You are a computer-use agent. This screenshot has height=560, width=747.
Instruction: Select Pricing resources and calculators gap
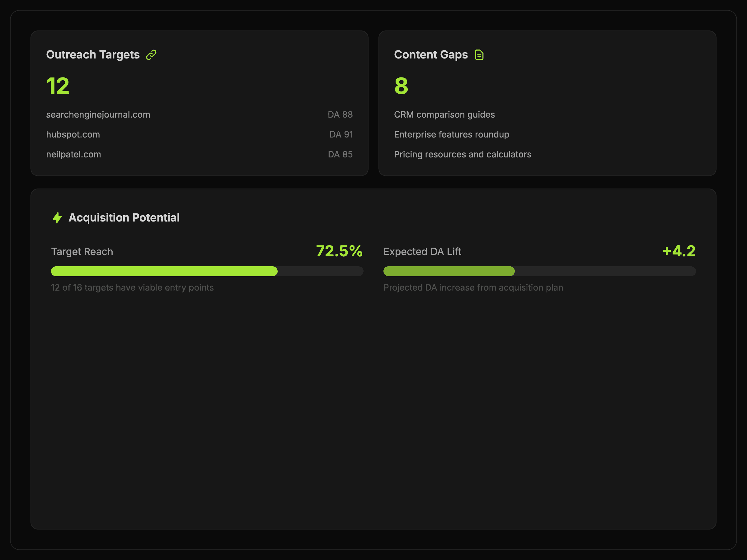(x=462, y=155)
